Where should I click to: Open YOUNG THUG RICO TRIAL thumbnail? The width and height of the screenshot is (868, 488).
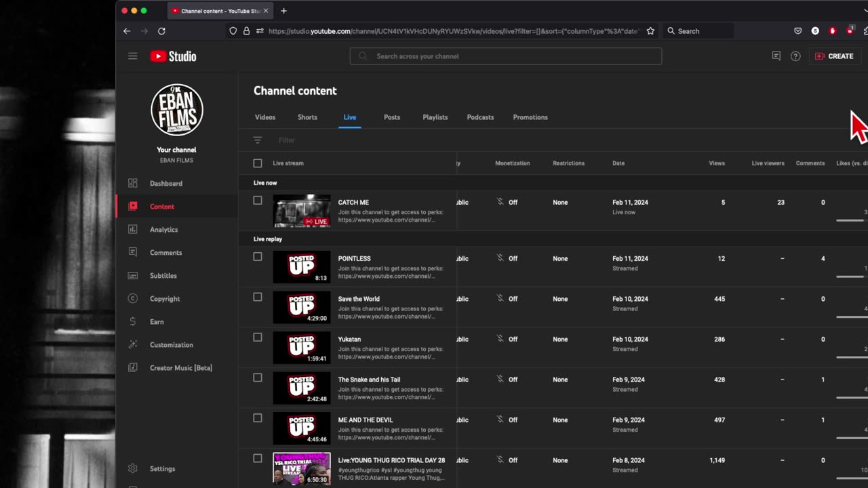coord(302,469)
